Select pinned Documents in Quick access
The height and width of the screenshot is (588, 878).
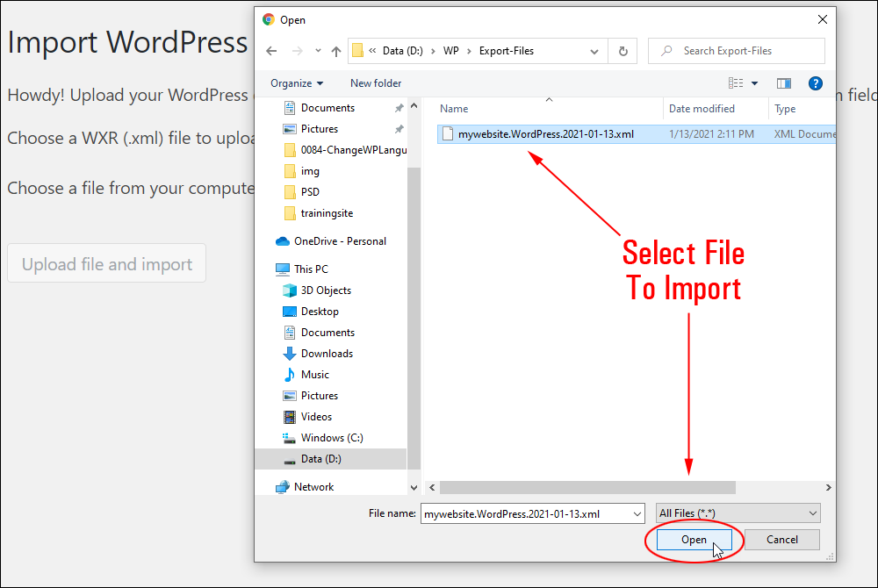click(x=327, y=108)
